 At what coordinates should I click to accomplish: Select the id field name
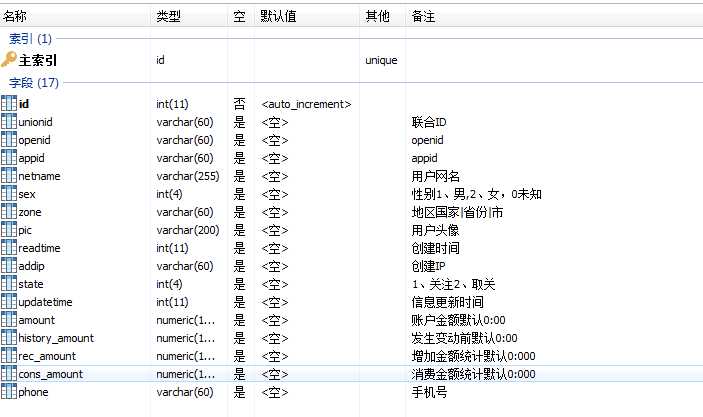click(24, 104)
